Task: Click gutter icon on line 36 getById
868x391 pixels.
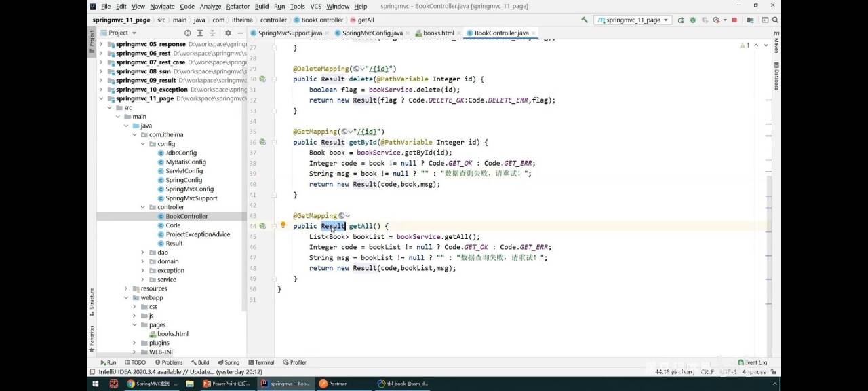Action: pyautogui.click(x=262, y=143)
